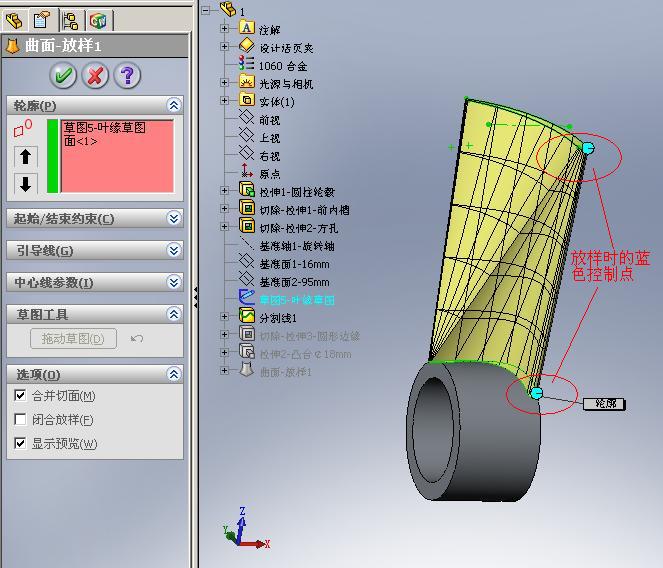Expand the 切除-拉伸1-前内槽 feature node
Screen dimensions: 663x568
[x=225, y=209]
